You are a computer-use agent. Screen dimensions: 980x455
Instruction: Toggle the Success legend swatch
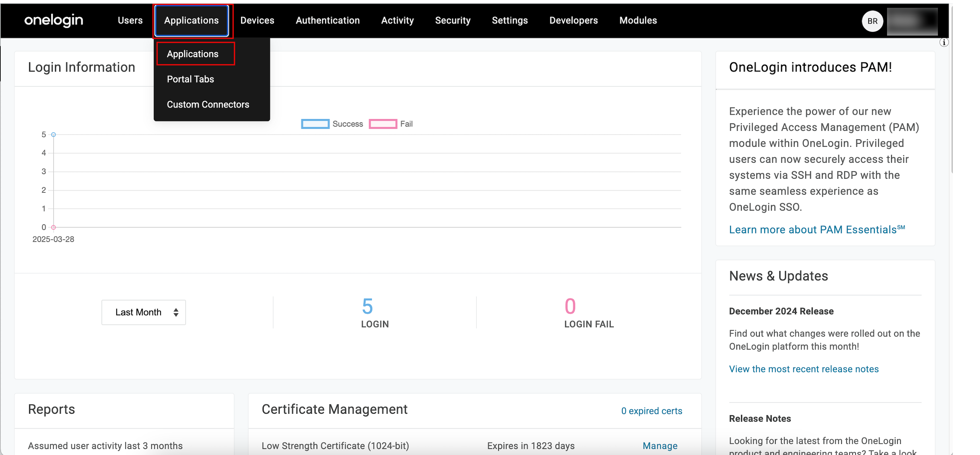[x=315, y=124]
